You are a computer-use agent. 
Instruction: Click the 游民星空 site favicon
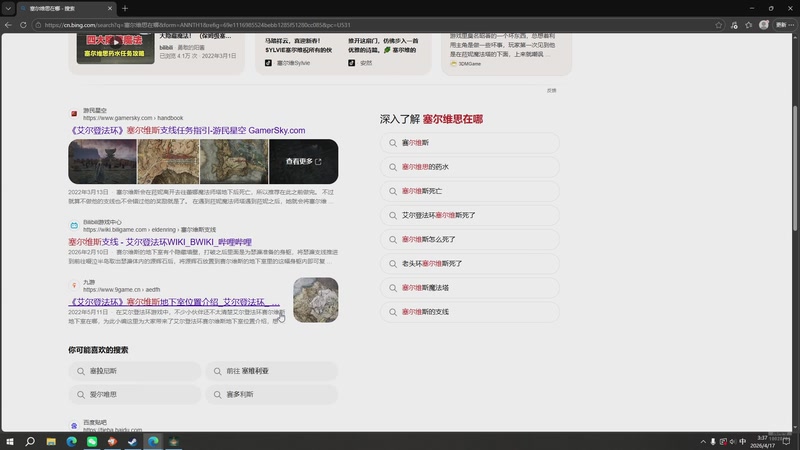74,113
